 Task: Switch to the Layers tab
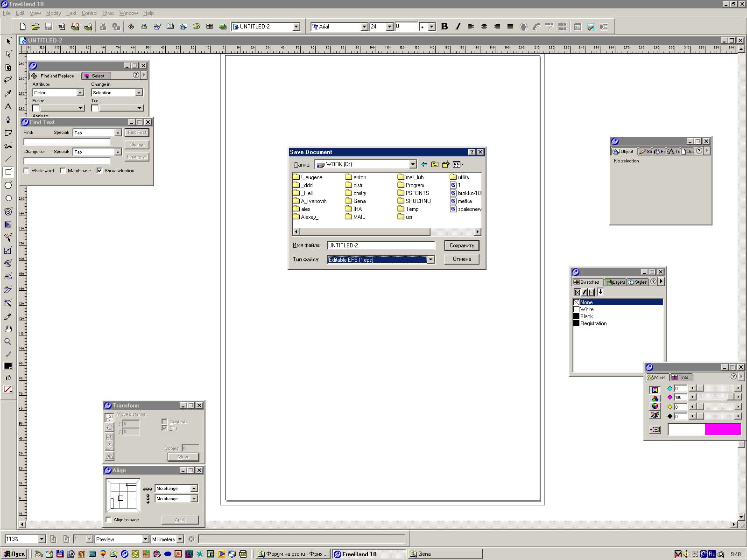[615, 282]
